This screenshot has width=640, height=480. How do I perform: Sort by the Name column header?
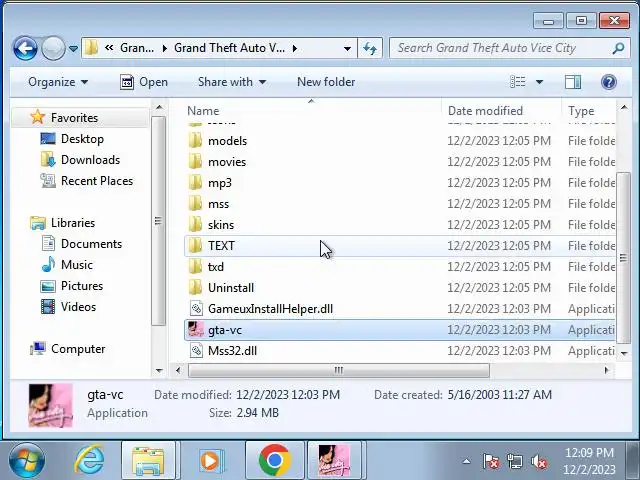point(203,111)
